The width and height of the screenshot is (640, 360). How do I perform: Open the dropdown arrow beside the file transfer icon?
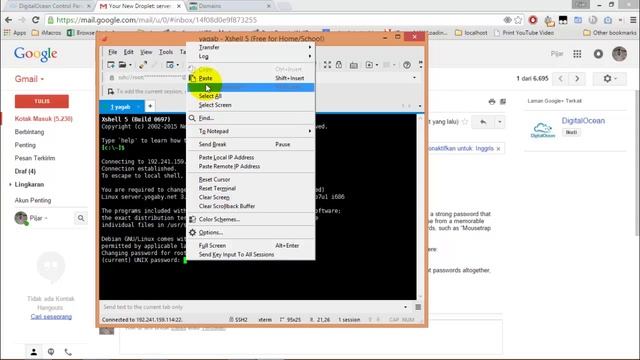[376, 65]
